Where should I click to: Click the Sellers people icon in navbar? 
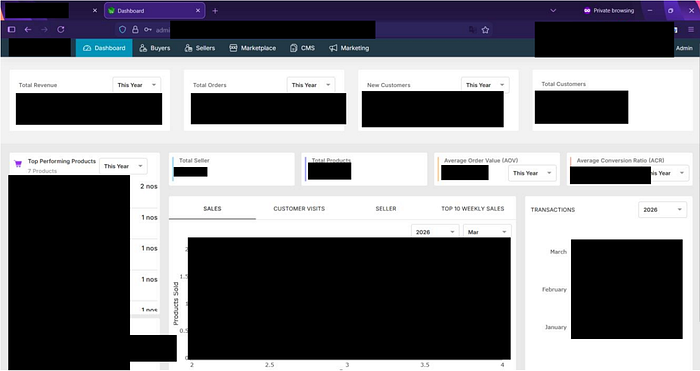[x=188, y=48]
